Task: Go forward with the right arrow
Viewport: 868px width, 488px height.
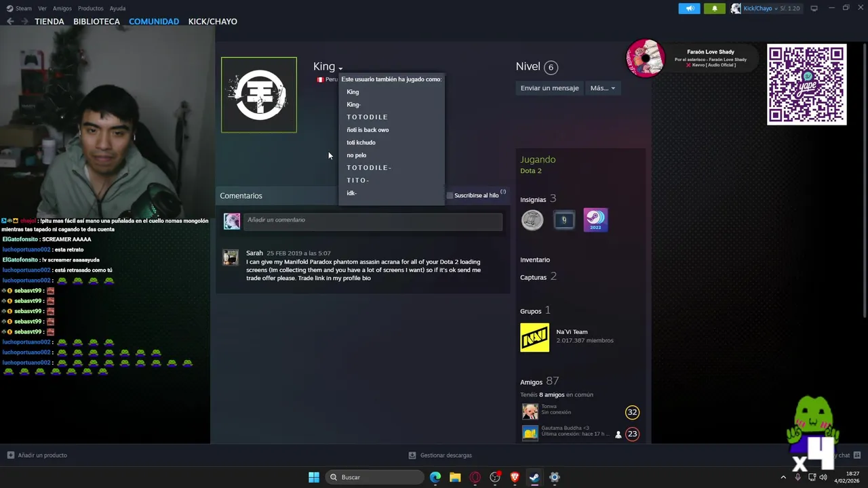Action: (26, 21)
